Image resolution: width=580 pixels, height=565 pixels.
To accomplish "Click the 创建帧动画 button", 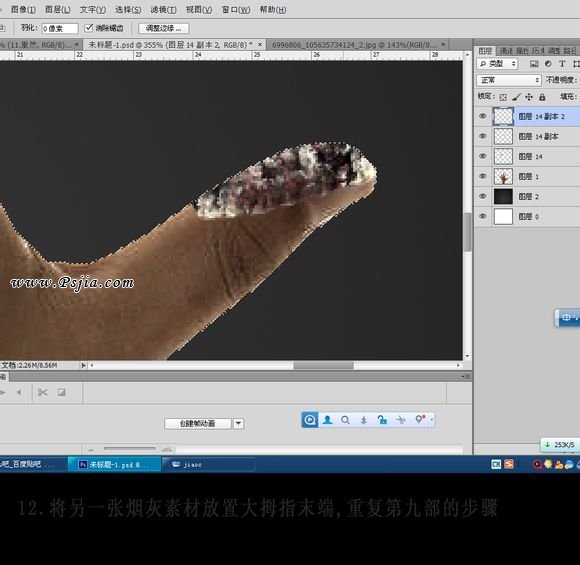I will point(198,423).
